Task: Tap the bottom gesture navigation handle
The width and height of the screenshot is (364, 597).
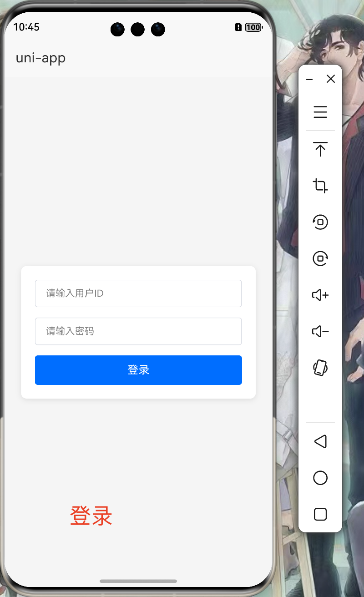Action: pyautogui.click(x=138, y=581)
